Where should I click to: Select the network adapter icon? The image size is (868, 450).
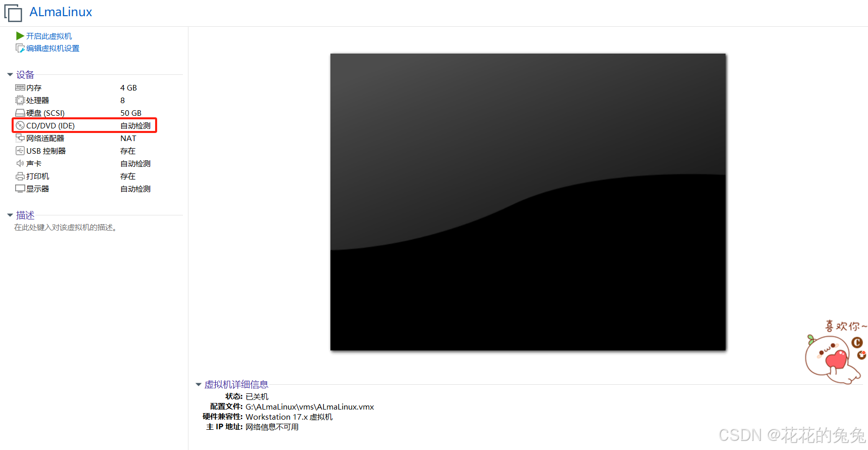pos(20,138)
